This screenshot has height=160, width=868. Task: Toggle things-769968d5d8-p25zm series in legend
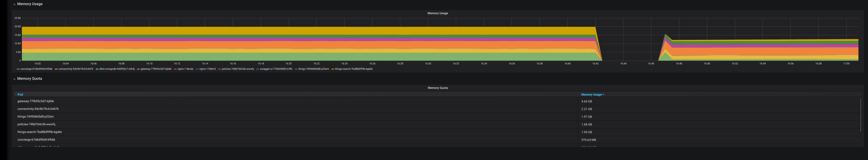coord(313,69)
